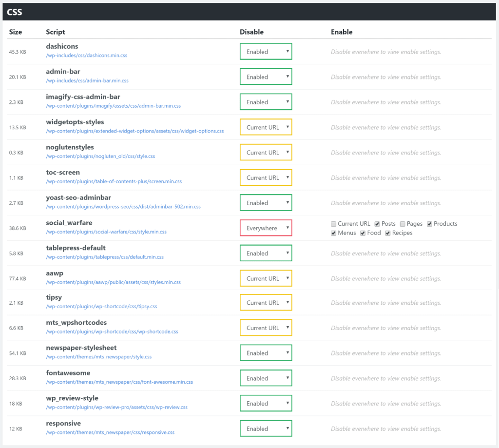499x448 pixels.
Task: Open the toc-screen Current URL dropdown
Action: tap(266, 177)
